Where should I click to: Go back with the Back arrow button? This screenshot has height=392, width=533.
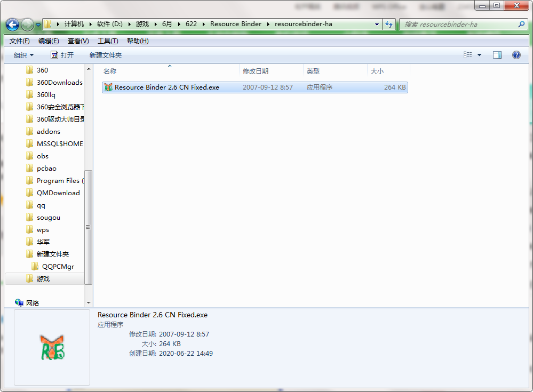(13, 25)
